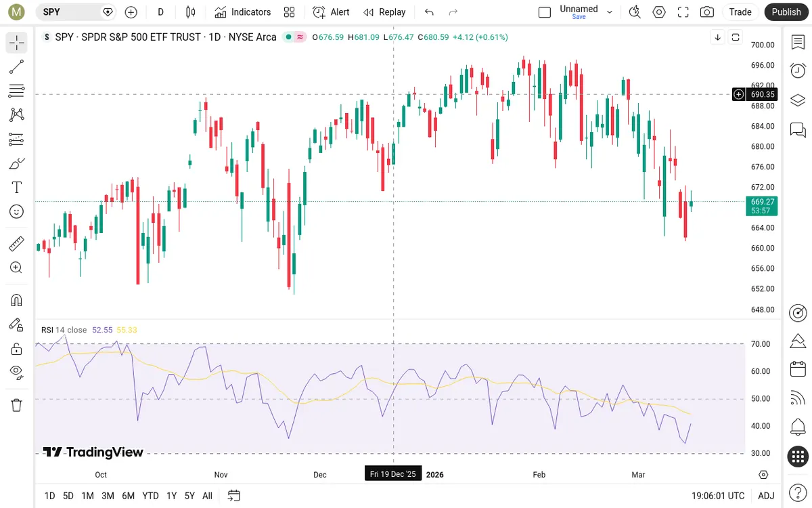Image resolution: width=812 pixels, height=508 pixels.
Task: Take a chart snapshot with camera
Action: [x=707, y=12]
